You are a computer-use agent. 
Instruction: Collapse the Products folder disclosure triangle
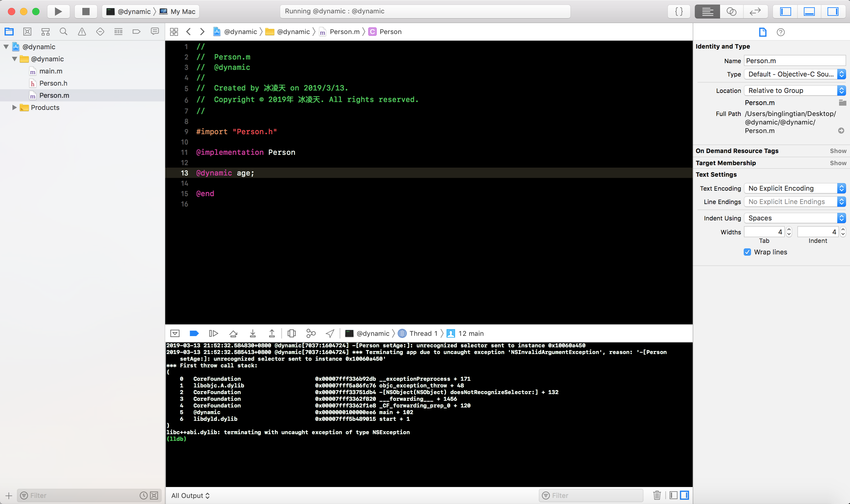point(14,107)
